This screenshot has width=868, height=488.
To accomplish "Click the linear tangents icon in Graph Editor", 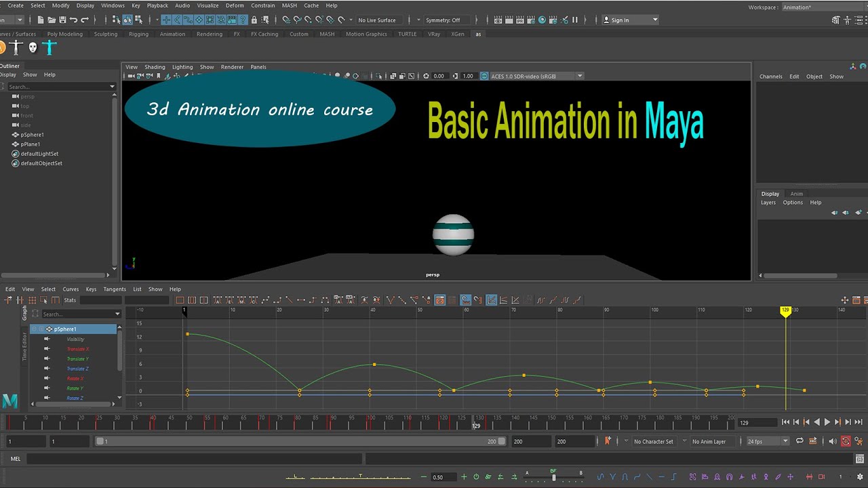I will click(x=290, y=300).
